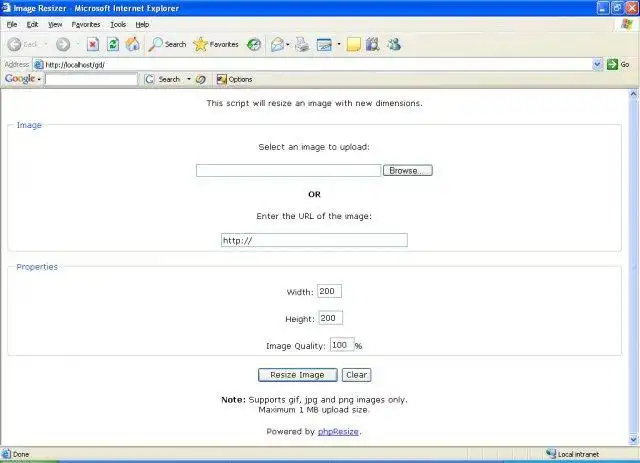The image size is (640, 463).
Task: Click the Go button label
Action: (x=625, y=65)
